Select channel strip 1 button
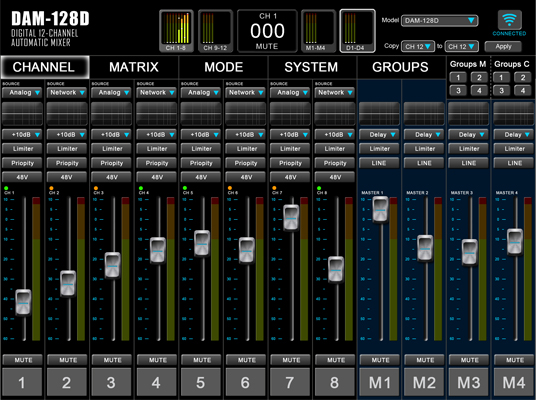The width and height of the screenshot is (536, 400). [22, 382]
